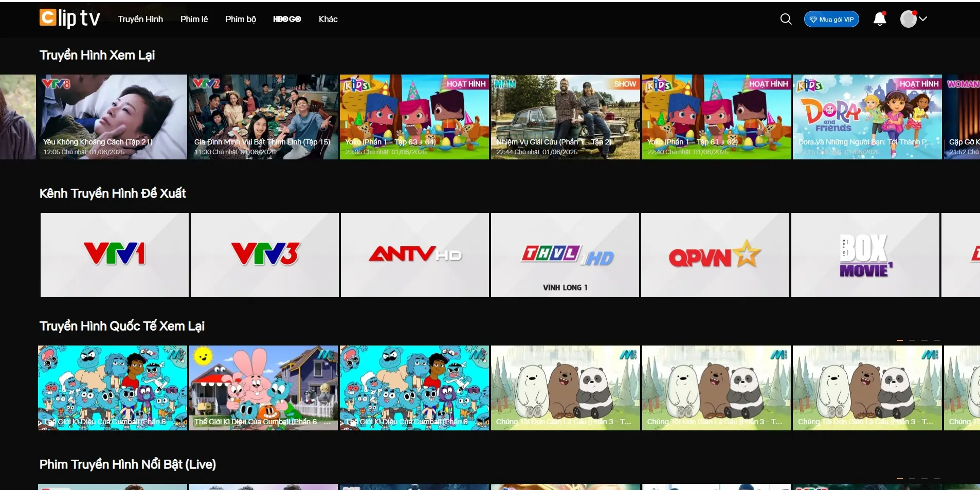This screenshot has height=490, width=980.
Task: Select the QPVN channel tile
Action: [x=715, y=255]
